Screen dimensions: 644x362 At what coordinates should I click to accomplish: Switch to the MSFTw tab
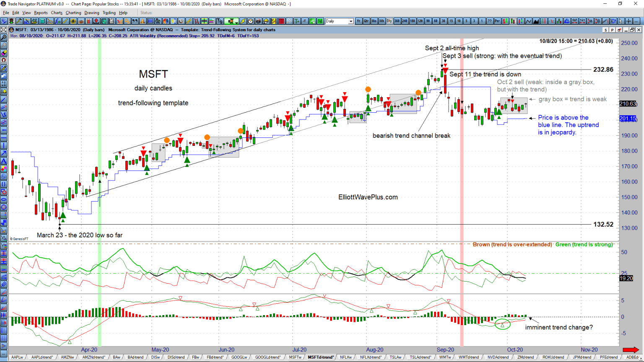pyautogui.click(x=295, y=357)
